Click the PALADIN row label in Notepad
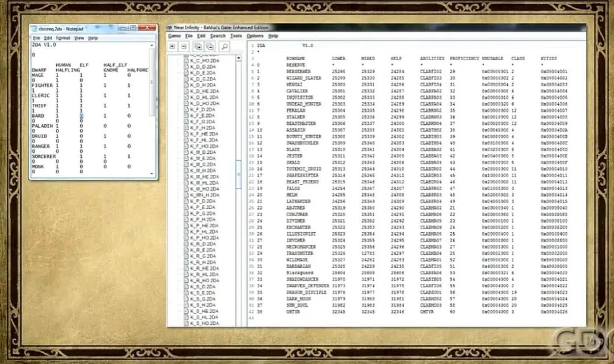The height and width of the screenshot is (364, 614). [42, 126]
